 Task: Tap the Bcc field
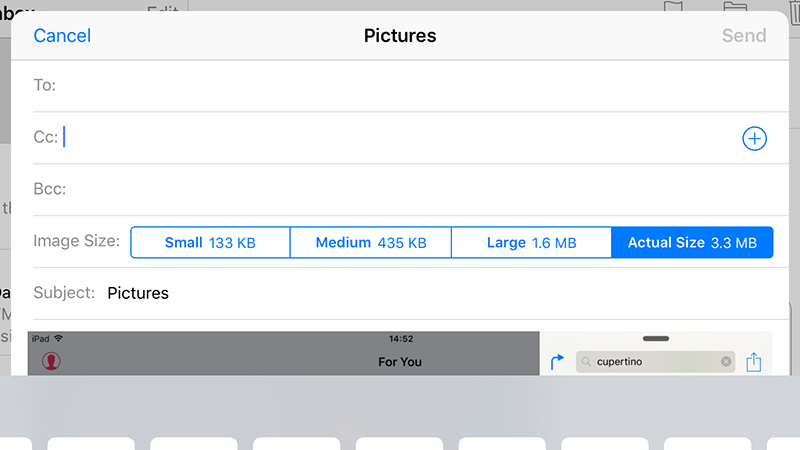tap(411, 189)
